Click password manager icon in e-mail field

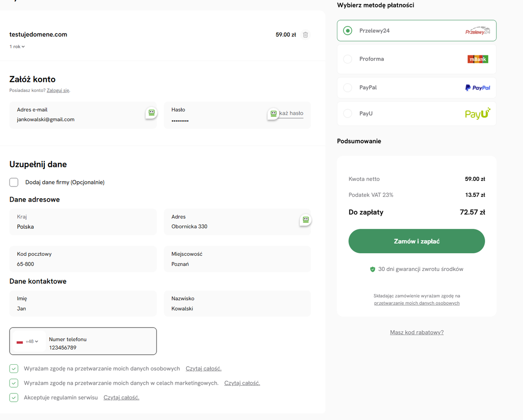point(151,113)
